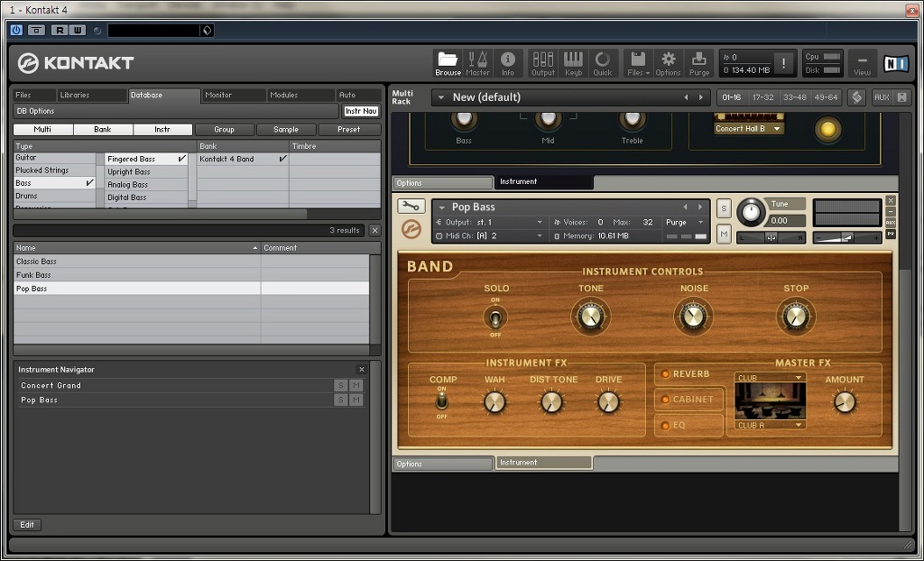Select Funk Bass in results list

point(191,274)
